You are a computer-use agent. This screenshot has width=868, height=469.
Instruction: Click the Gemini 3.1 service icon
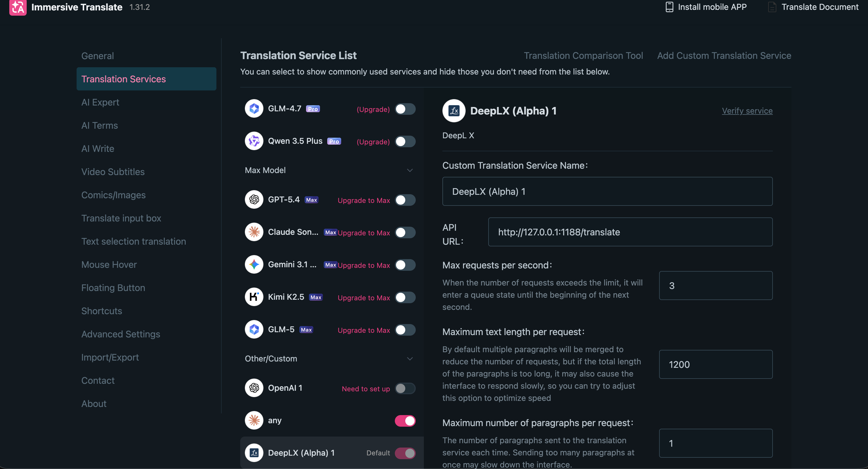point(254,265)
